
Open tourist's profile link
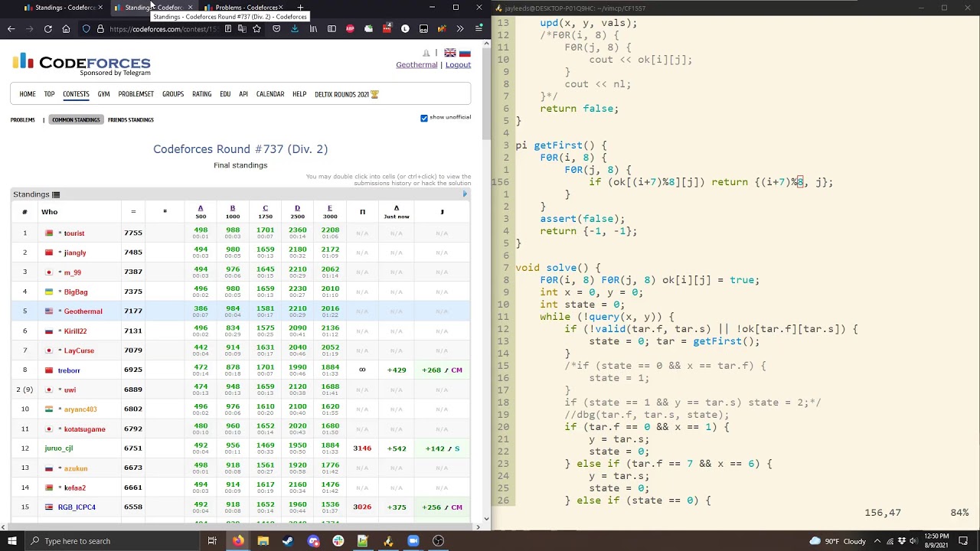[x=74, y=233]
